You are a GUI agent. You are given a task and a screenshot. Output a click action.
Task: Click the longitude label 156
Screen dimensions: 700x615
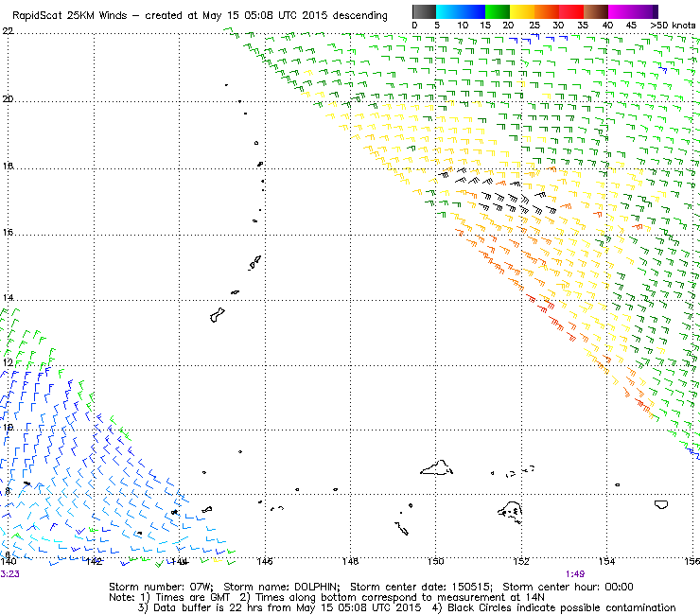[692, 561]
